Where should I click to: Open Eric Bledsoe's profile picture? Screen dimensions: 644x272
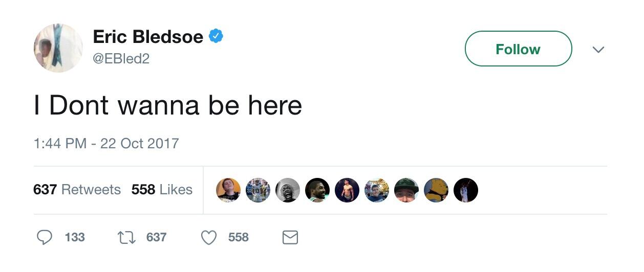[x=58, y=48]
